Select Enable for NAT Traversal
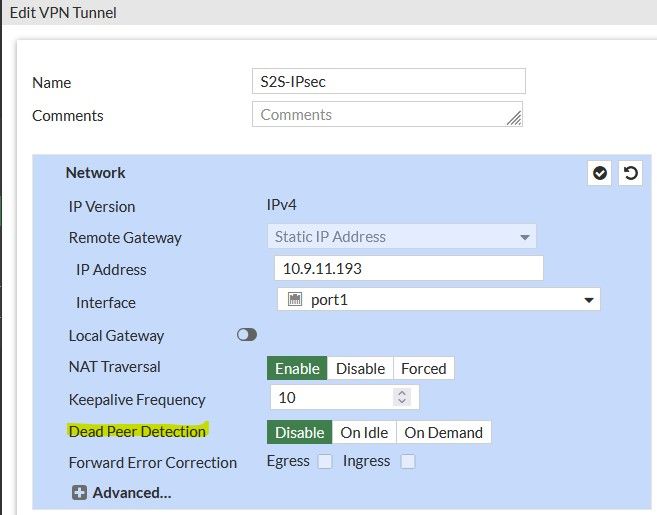Viewport: 657px width, 515px height. coord(297,368)
